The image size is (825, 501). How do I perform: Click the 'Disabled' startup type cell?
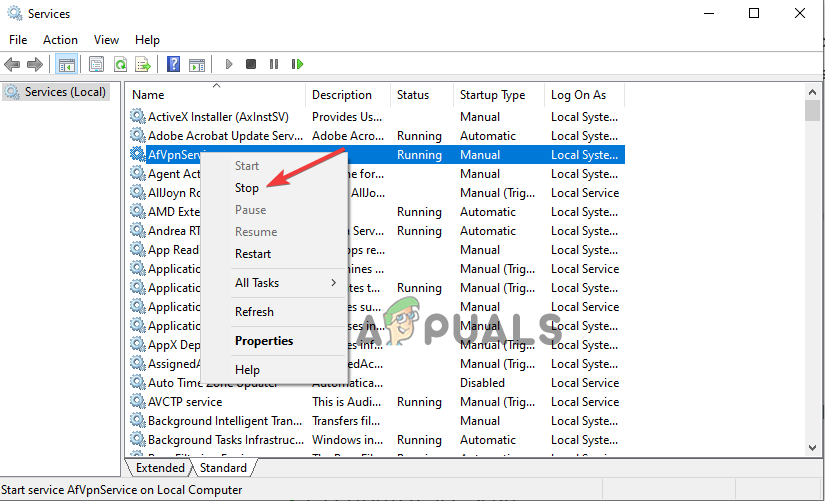pyautogui.click(x=482, y=383)
